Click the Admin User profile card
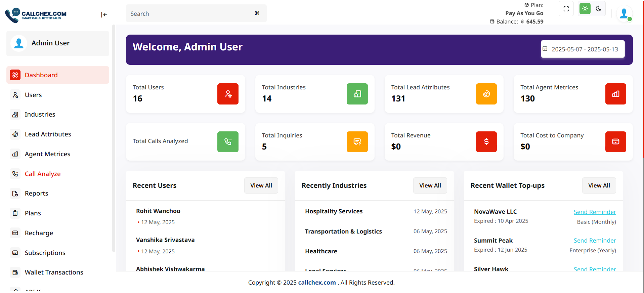This screenshot has width=644, height=293. click(x=58, y=43)
